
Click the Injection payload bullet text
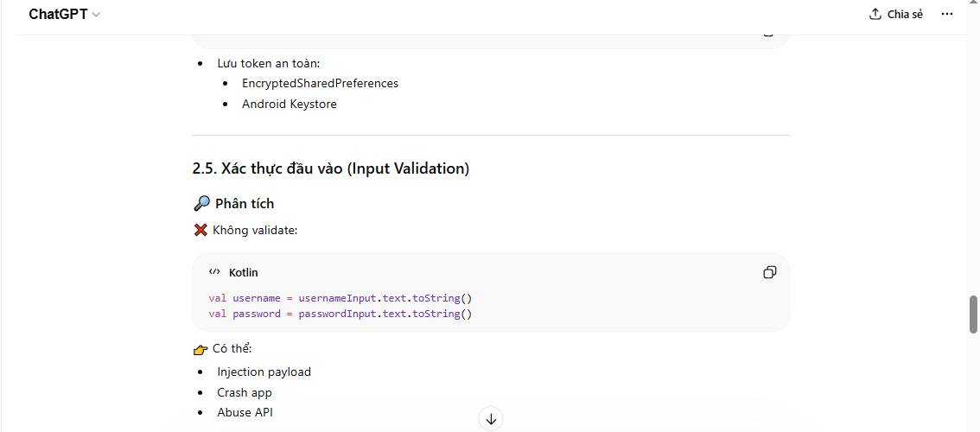tap(264, 372)
